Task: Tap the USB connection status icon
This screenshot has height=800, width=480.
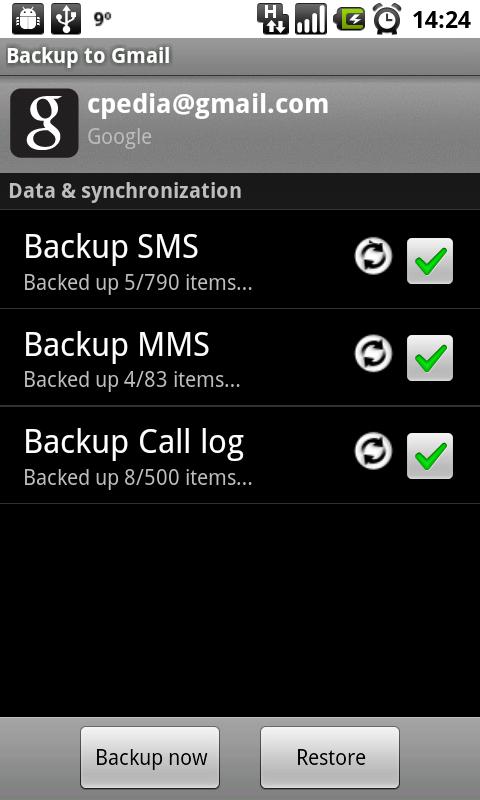Action: tap(66, 19)
